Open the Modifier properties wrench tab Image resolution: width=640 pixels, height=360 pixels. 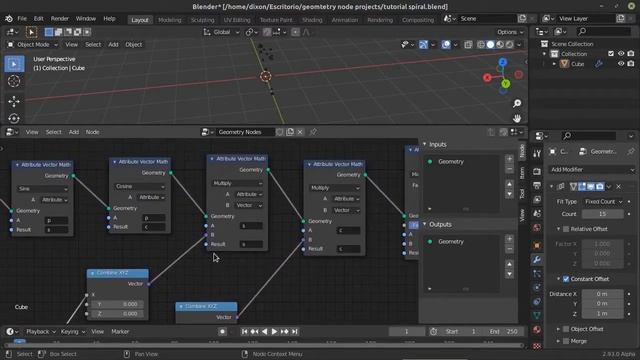537,260
